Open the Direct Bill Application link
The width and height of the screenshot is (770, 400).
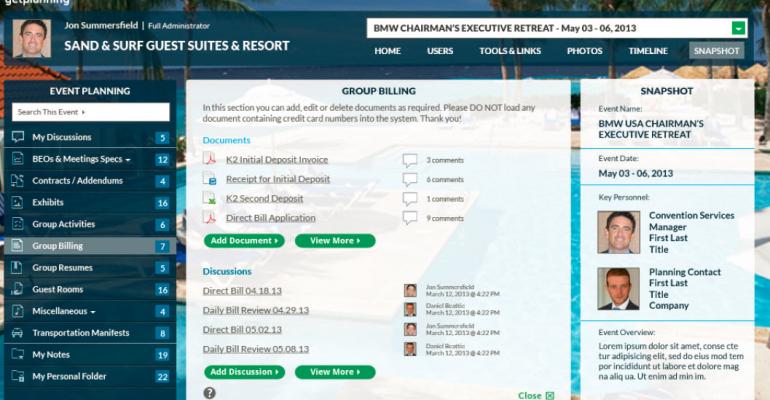point(271,217)
